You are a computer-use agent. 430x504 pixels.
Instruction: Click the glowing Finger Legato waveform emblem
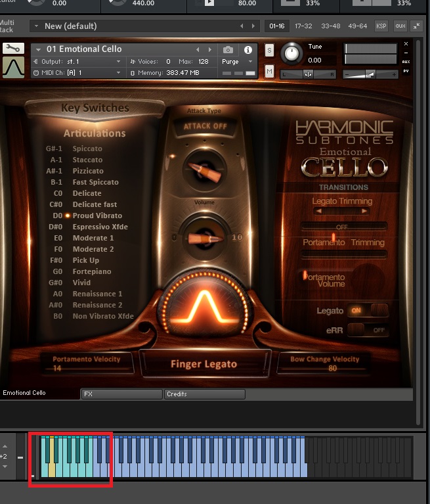coord(205,306)
